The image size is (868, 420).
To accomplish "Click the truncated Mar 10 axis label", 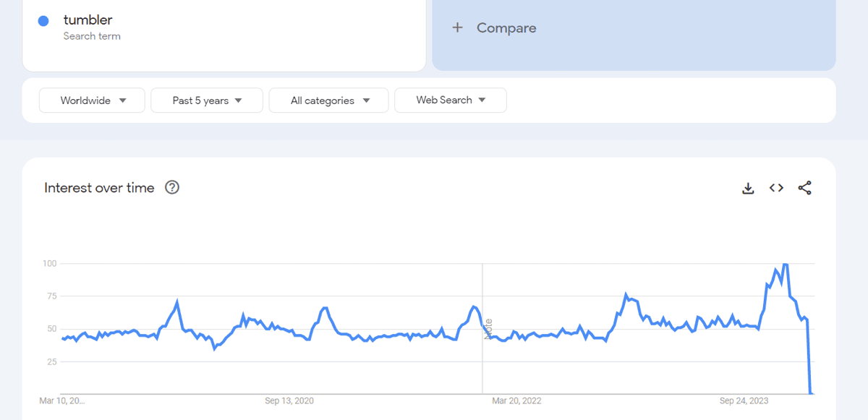I will [x=62, y=400].
